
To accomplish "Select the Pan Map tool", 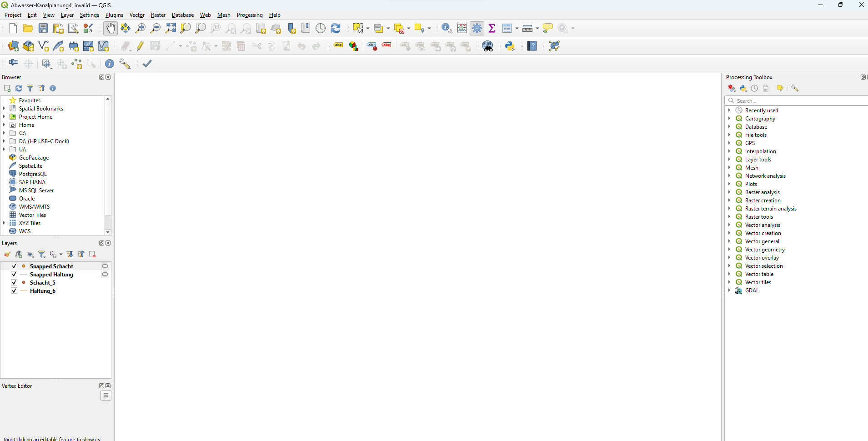I will (110, 28).
